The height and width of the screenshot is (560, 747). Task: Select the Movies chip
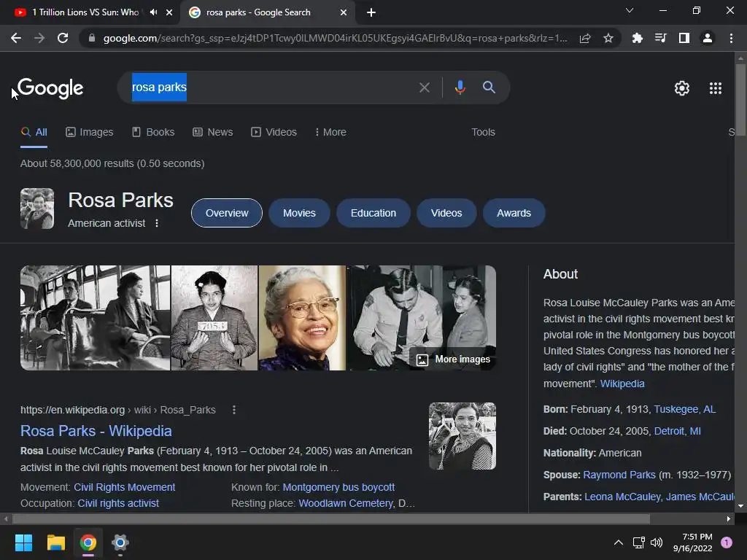click(299, 213)
